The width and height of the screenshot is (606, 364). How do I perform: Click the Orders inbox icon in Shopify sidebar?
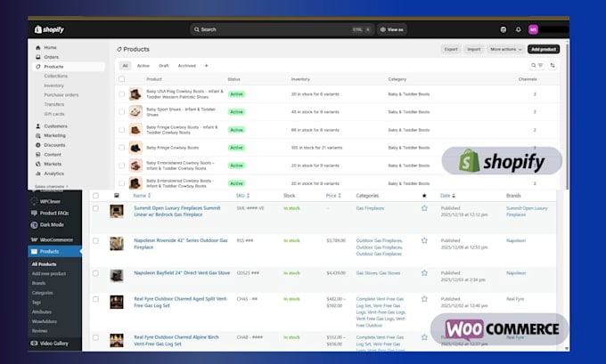(37, 57)
